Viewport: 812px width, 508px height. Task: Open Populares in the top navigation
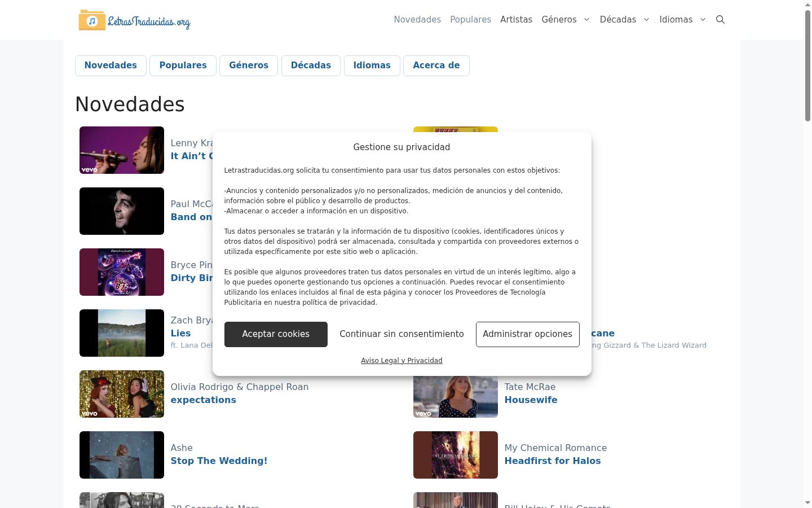pyautogui.click(x=470, y=20)
